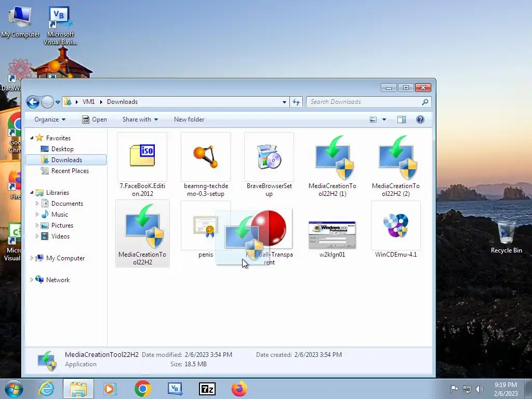Screen dimensions: 532x399
Task: Select the w2klgn01 image thumbnail
Action: pos(332,234)
